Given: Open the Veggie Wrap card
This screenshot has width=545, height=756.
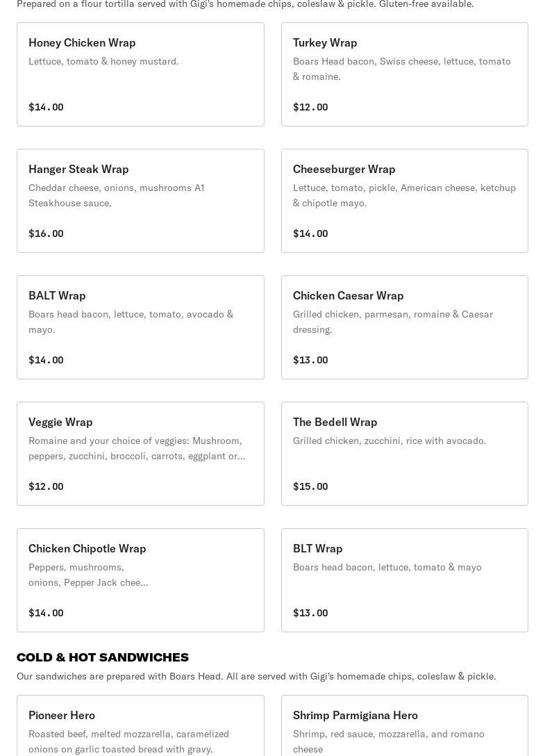Looking at the screenshot, I should pos(140,454).
